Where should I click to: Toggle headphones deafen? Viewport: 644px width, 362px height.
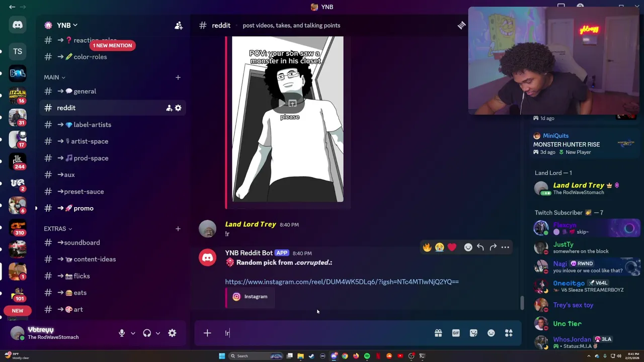click(147, 333)
